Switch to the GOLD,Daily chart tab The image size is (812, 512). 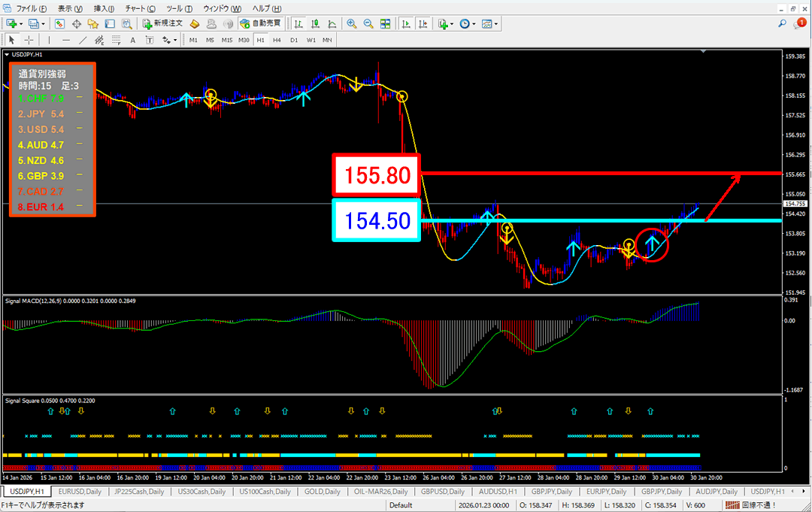322,491
